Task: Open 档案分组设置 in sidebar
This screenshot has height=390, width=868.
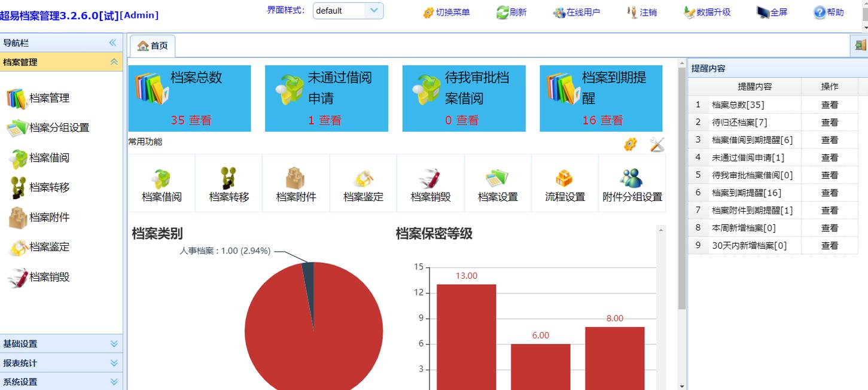Action: tap(48, 127)
